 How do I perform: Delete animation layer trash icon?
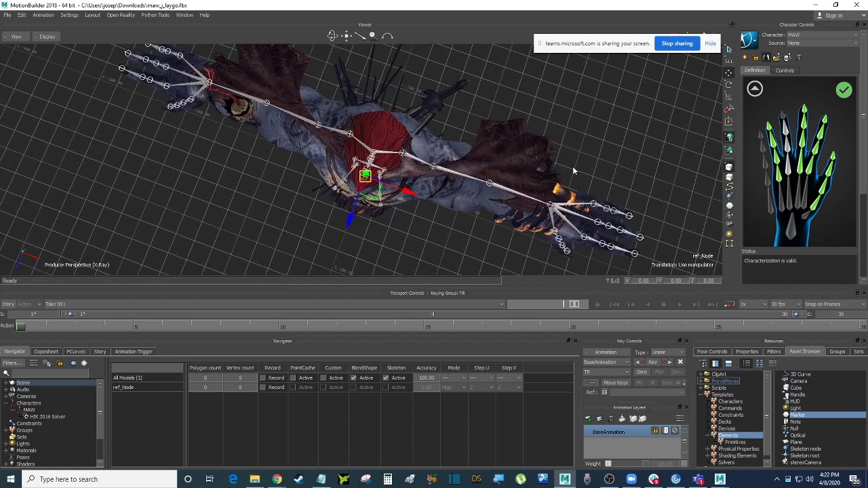610,419
